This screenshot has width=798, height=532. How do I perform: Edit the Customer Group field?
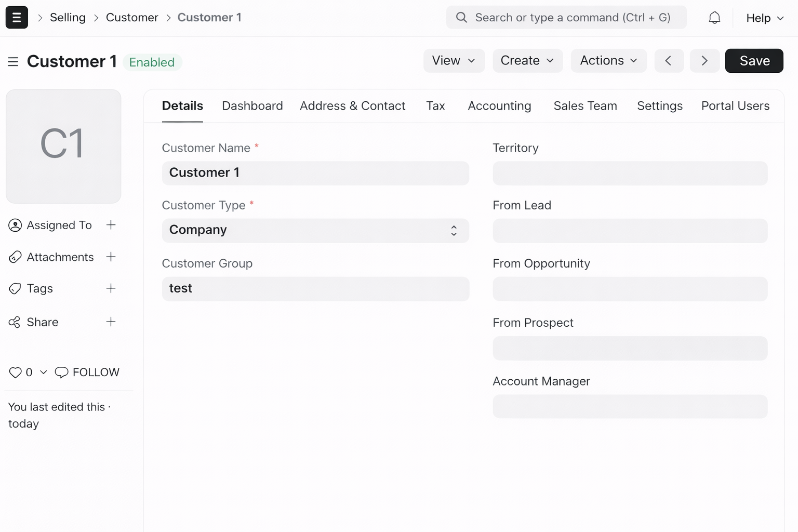(315, 289)
